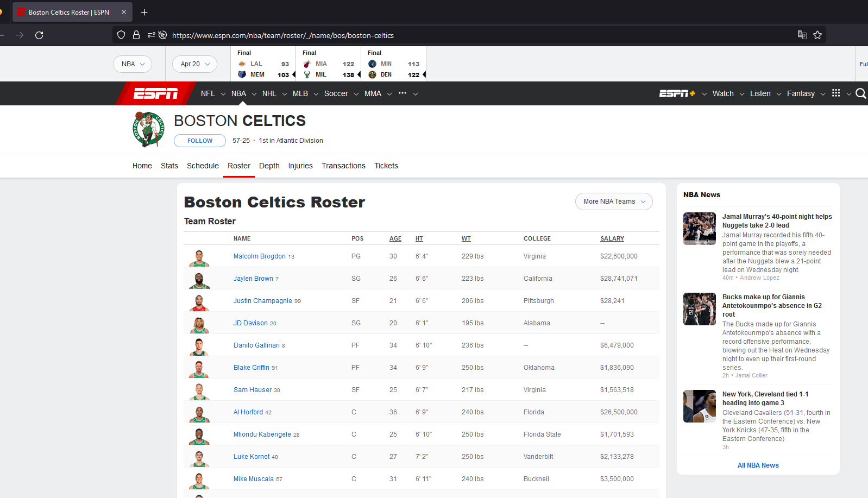
Task: Open the NBA league dropdown
Action: (133, 64)
